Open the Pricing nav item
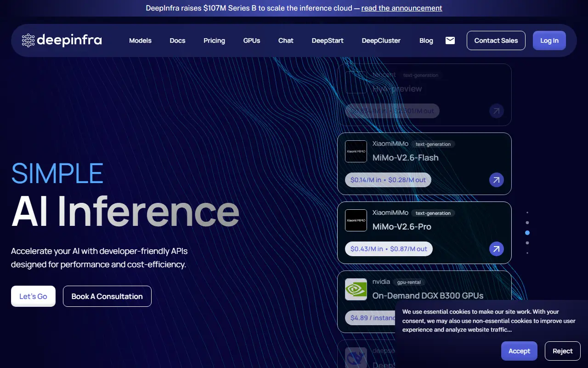588x368 pixels. tap(214, 40)
